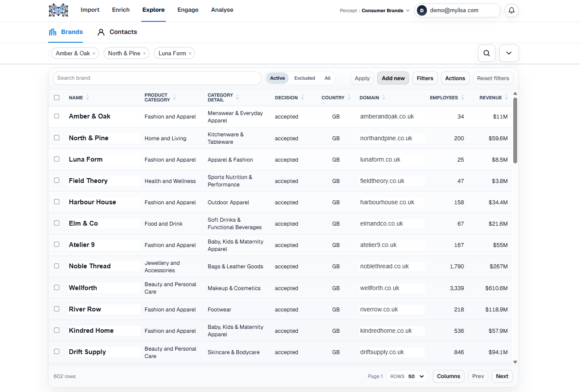This screenshot has height=392, width=580.
Task: Check the North & Pine row checkbox
Action: [x=57, y=138]
